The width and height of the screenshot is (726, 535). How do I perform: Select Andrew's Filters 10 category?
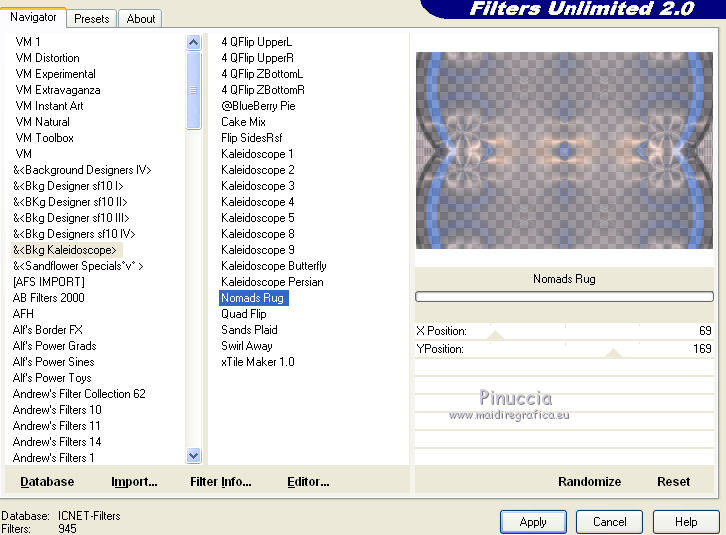pyautogui.click(x=57, y=409)
